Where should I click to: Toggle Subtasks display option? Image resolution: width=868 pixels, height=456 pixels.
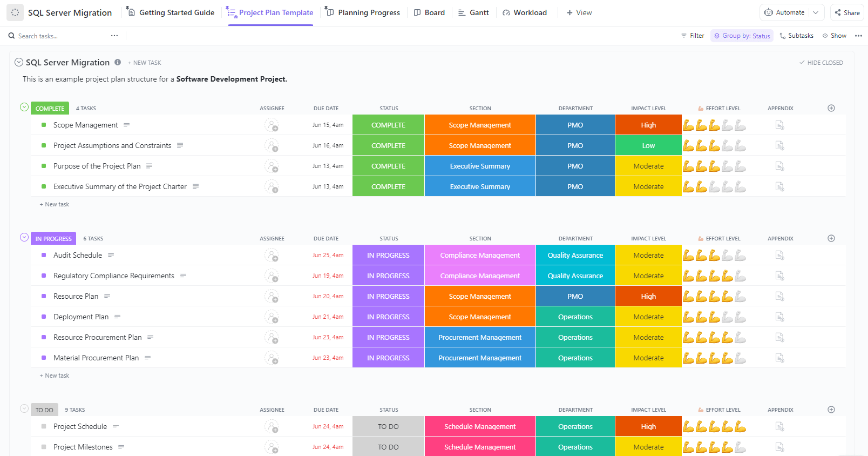(797, 36)
